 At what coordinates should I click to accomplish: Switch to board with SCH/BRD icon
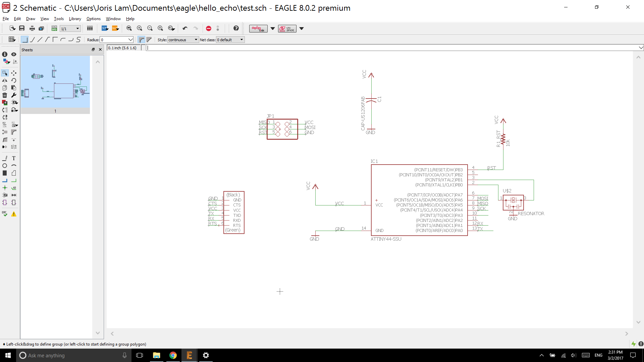(54, 28)
